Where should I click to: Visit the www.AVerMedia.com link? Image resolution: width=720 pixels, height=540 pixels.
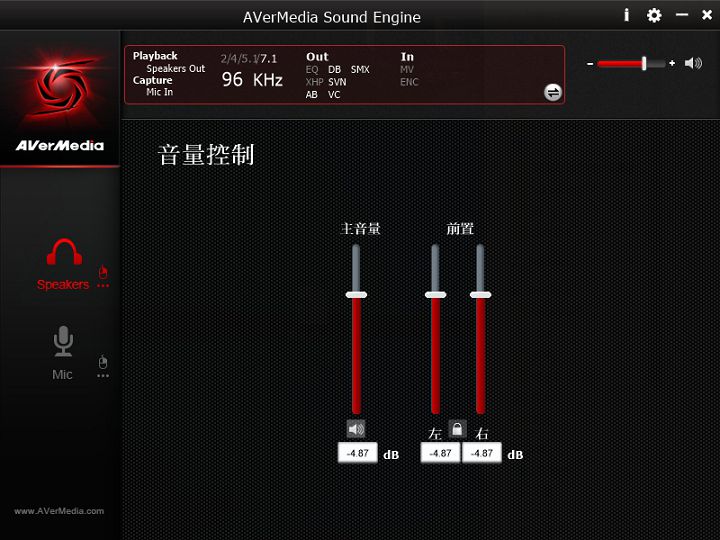click(59, 511)
